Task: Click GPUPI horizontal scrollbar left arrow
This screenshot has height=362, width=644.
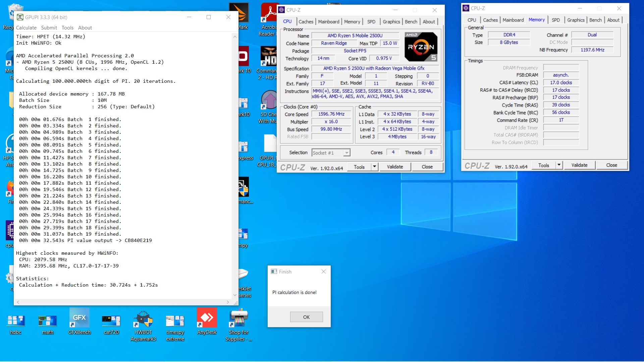Action: coord(18,302)
